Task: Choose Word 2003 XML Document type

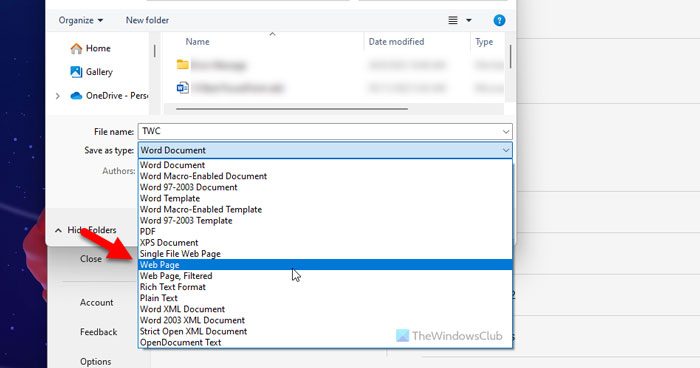Action: 325,320
